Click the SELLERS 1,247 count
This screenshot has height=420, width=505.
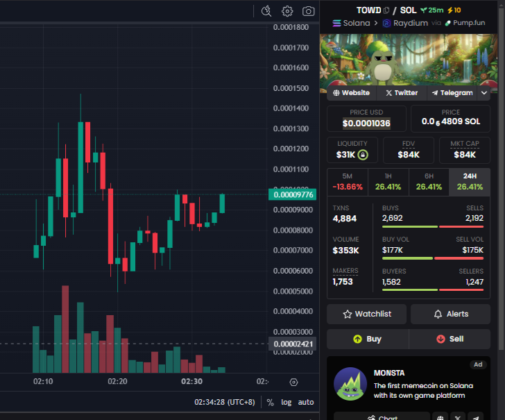click(x=474, y=282)
